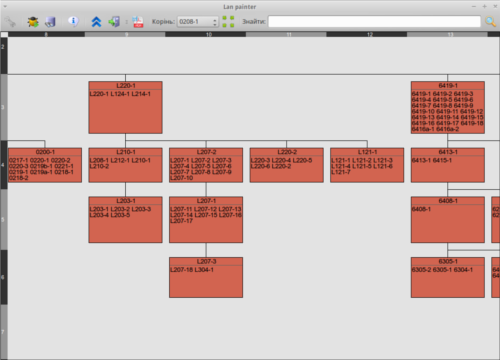Click row 6 in the left ruler

click(4, 277)
